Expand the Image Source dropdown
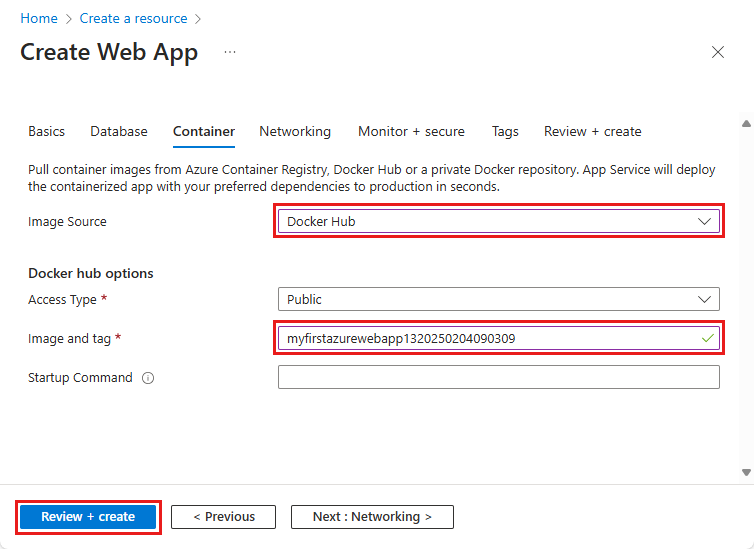This screenshot has height=549, width=754. pos(498,221)
